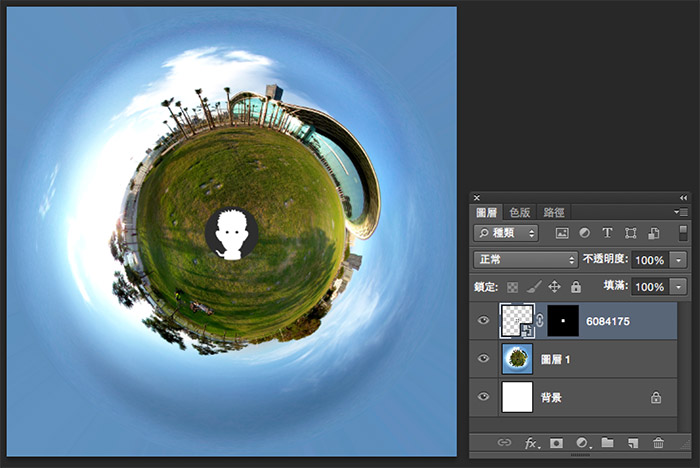Viewport: 700px width, 468px height.
Task: Open the 種類 filter type dropdown
Action: pyautogui.click(x=506, y=233)
